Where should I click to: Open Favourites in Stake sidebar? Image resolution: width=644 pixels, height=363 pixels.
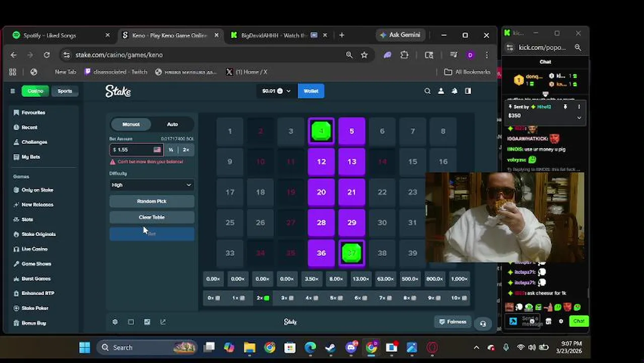[x=33, y=112]
